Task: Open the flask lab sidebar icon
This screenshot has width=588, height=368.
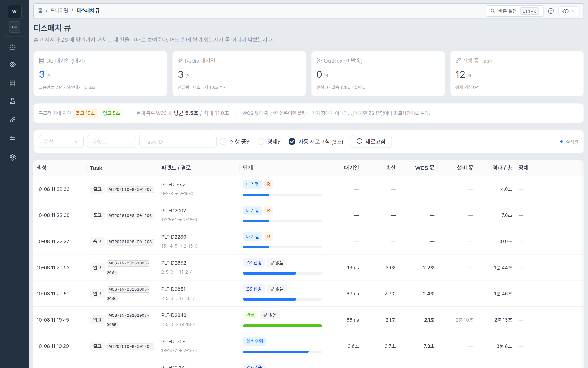Action: 13,101
